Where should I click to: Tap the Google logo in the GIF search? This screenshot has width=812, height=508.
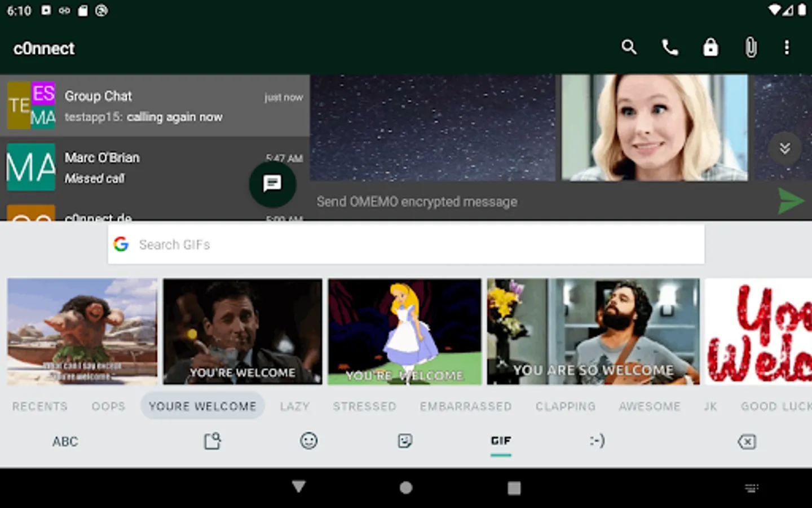pyautogui.click(x=121, y=244)
